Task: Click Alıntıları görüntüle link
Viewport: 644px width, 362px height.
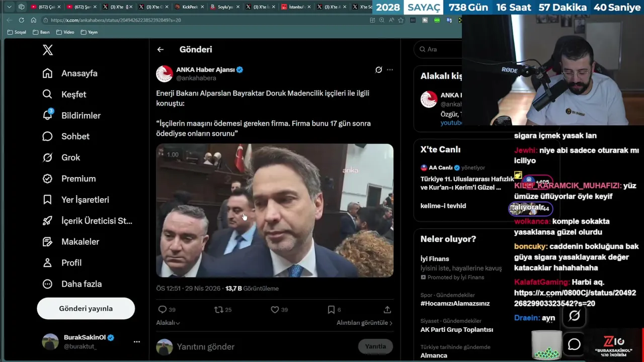Action: coord(364,323)
